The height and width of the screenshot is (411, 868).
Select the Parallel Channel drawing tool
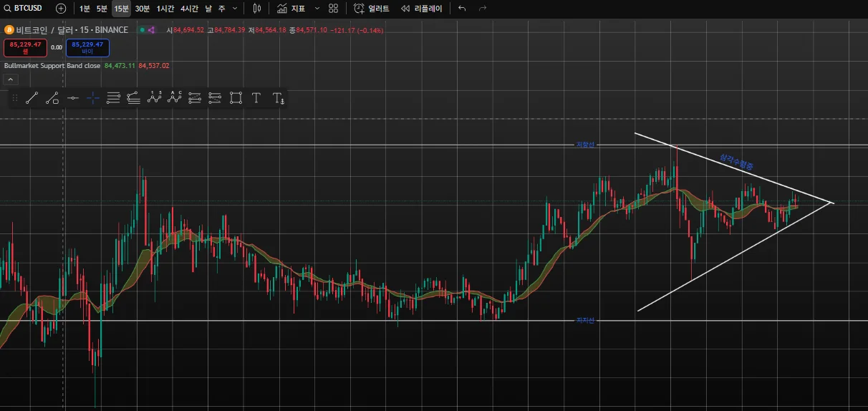click(113, 98)
